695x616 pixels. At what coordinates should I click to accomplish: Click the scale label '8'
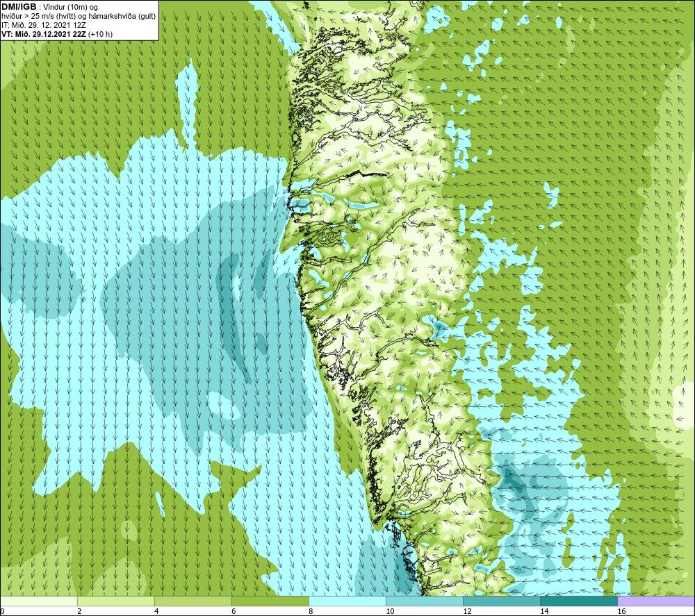(311, 612)
